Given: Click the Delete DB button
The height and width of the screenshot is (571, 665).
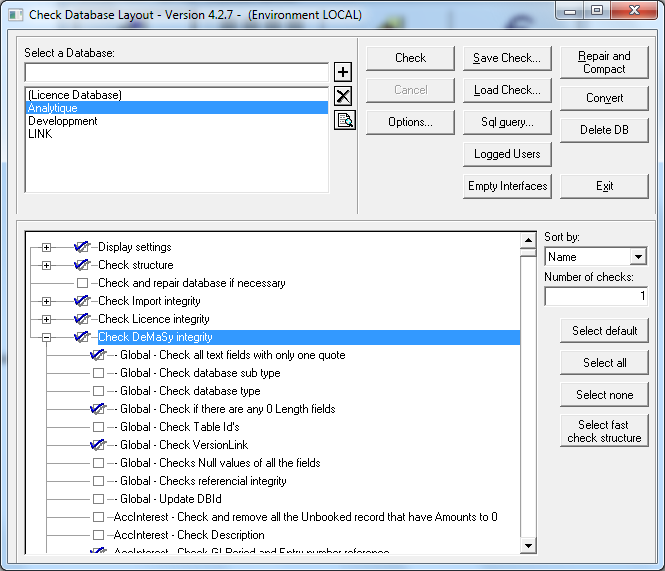Looking at the screenshot, I should pos(604,130).
